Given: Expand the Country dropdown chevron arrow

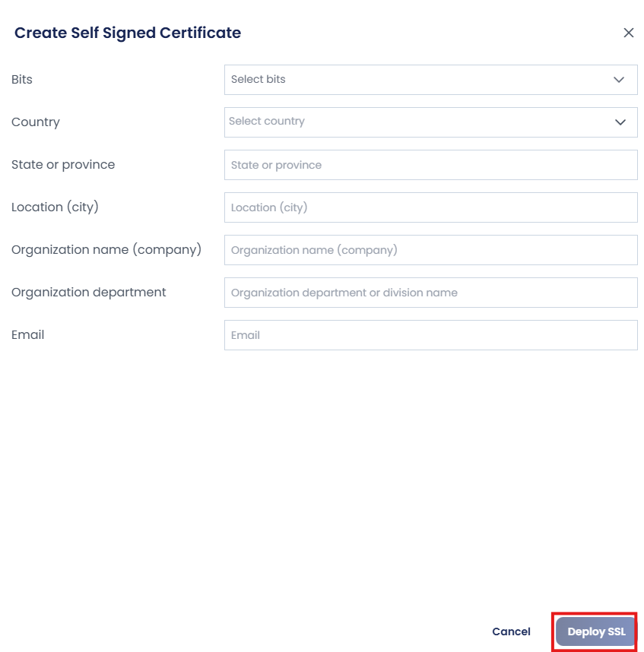Looking at the screenshot, I should coord(620,122).
